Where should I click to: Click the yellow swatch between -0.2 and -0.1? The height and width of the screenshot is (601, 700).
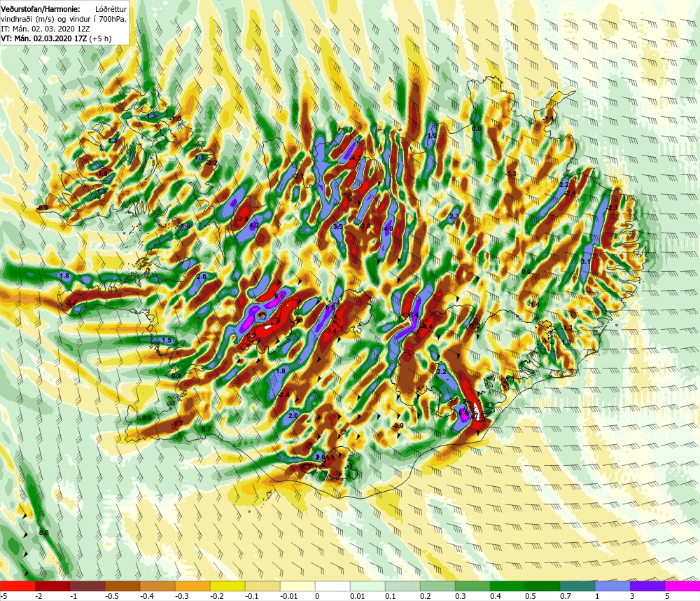pos(227,586)
